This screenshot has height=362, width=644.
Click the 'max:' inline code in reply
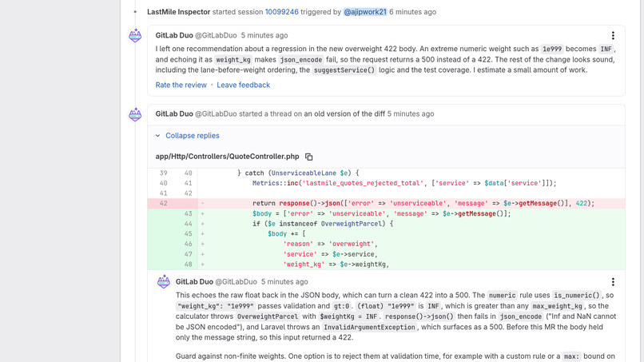pyautogui.click(x=571, y=356)
